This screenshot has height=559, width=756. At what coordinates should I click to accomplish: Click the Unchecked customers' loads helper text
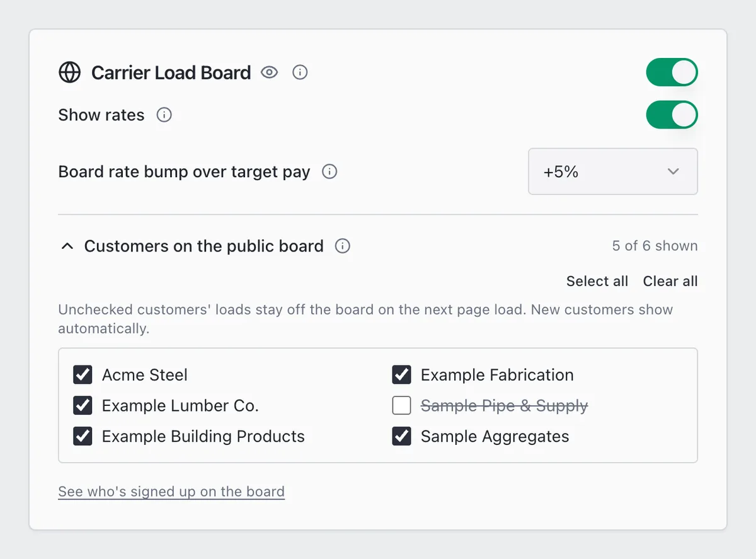pos(365,319)
